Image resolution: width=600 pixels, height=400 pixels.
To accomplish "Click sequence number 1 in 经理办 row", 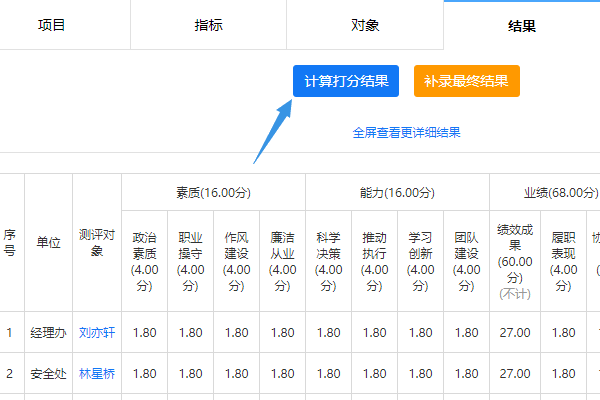I will pos(10,333).
